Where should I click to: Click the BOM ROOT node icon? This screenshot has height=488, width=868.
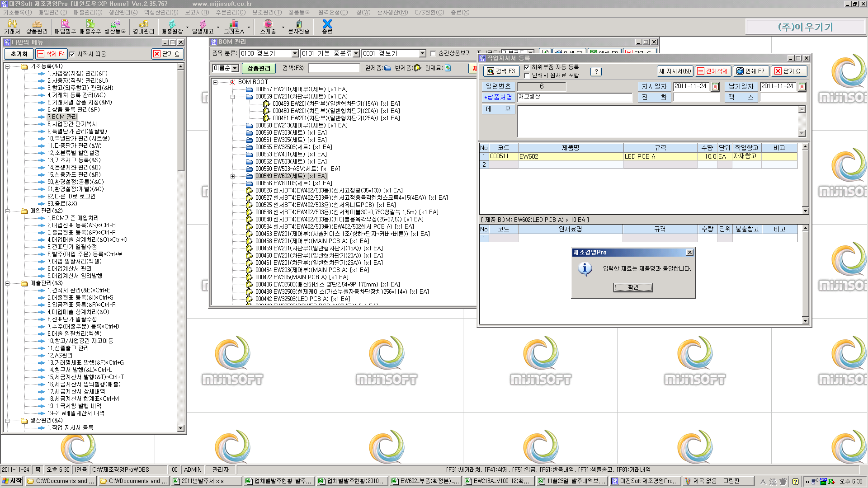pyautogui.click(x=232, y=82)
